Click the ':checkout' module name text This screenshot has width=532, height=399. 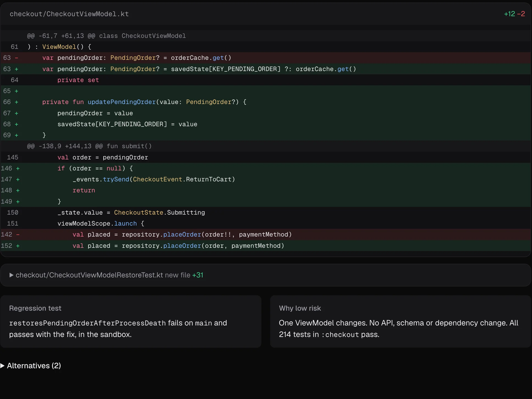click(340, 335)
